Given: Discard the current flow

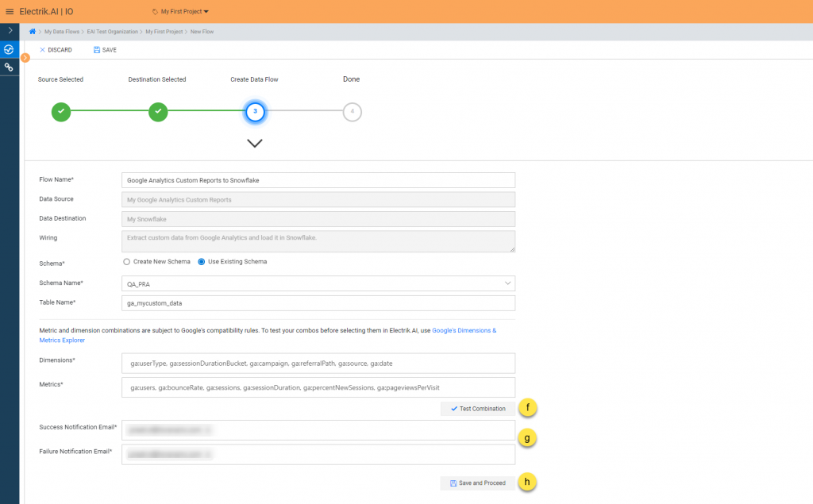Looking at the screenshot, I should tap(56, 50).
